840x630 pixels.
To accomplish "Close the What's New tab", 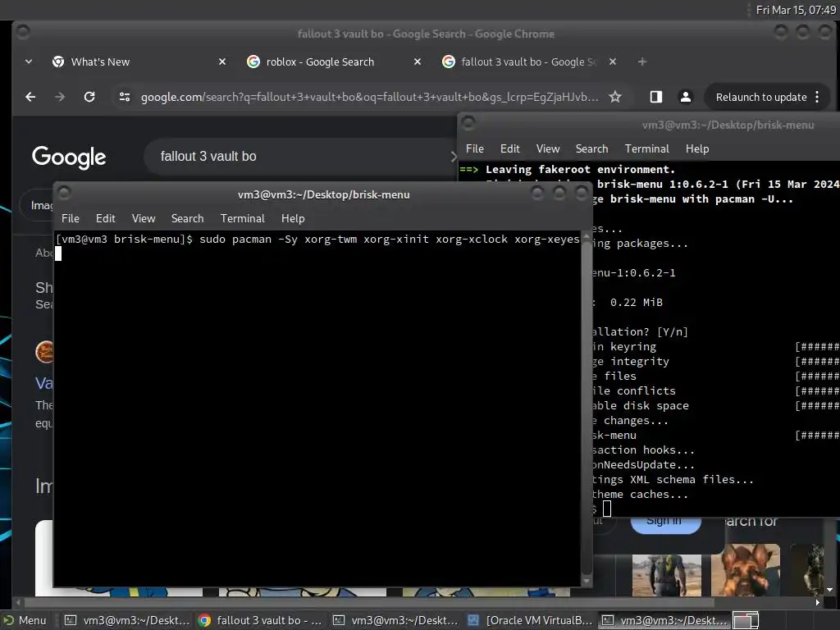I will coord(222,62).
